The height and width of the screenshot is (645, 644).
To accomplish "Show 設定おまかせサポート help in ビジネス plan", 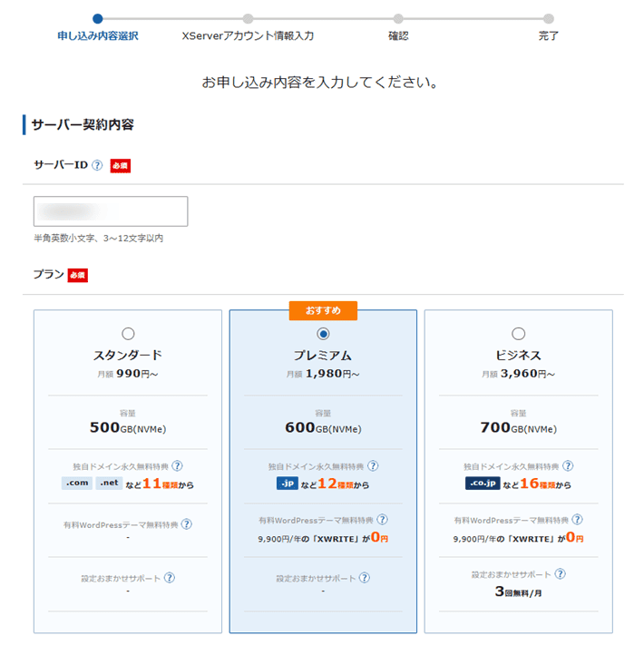I will pyautogui.click(x=561, y=573).
